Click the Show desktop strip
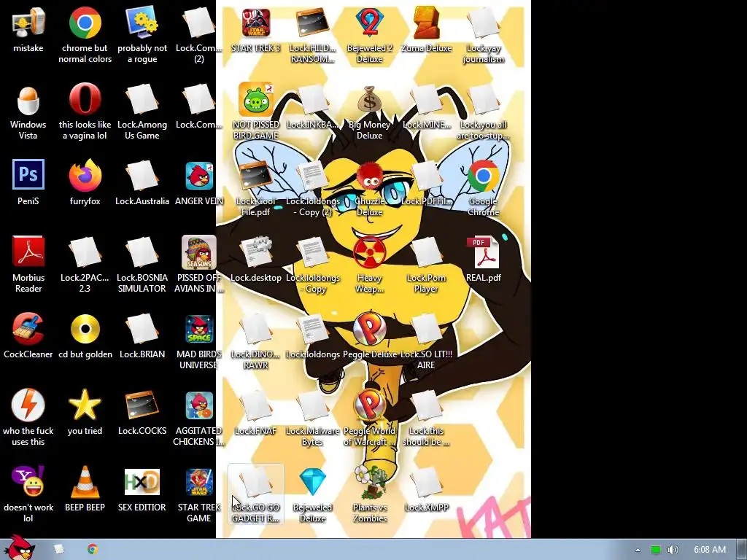Image resolution: width=747 pixels, height=560 pixels. [742, 550]
